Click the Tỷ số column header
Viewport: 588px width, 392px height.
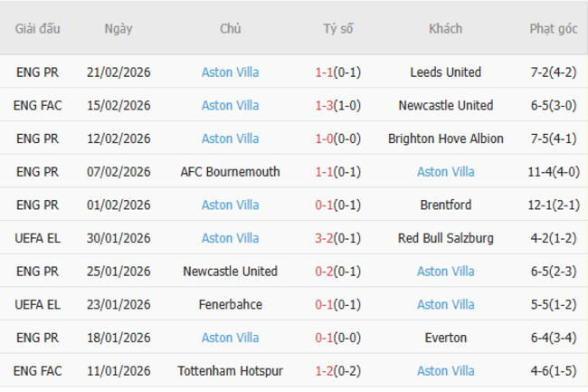click(x=337, y=29)
